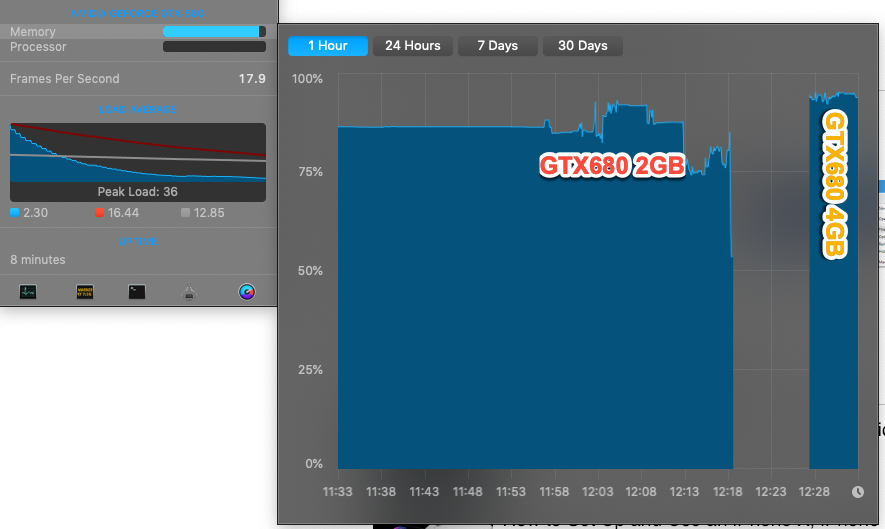
Task: Click the clock icon beside the time axis
Action: [857, 492]
